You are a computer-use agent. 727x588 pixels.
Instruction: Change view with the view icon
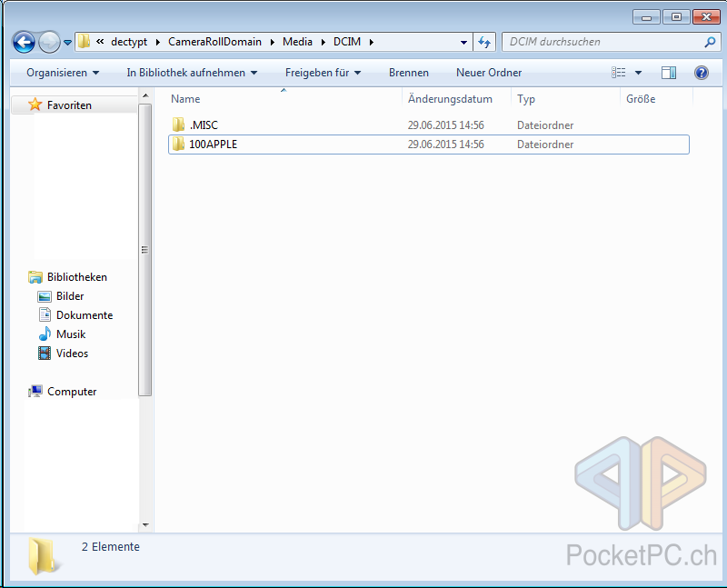(x=619, y=73)
